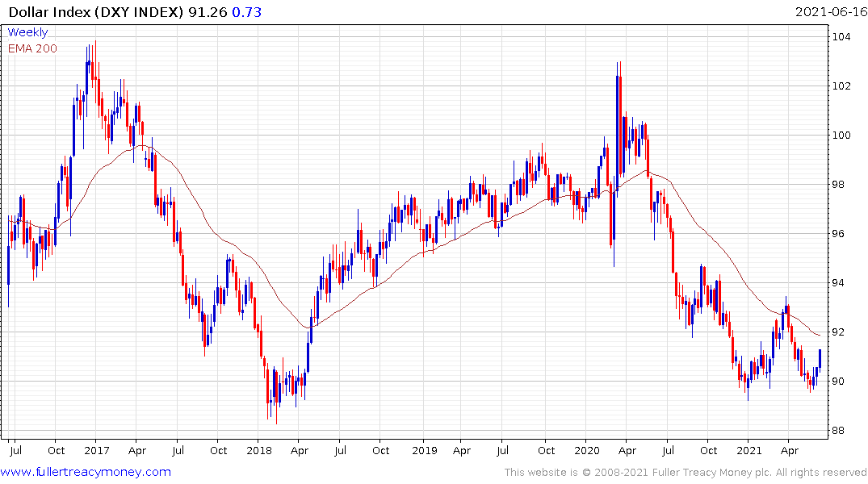Click the 2019 time axis label

(x=425, y=450)
